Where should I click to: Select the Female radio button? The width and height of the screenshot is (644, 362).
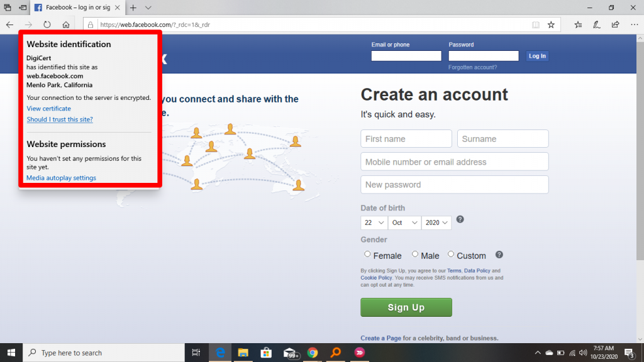tap(367, 255)
